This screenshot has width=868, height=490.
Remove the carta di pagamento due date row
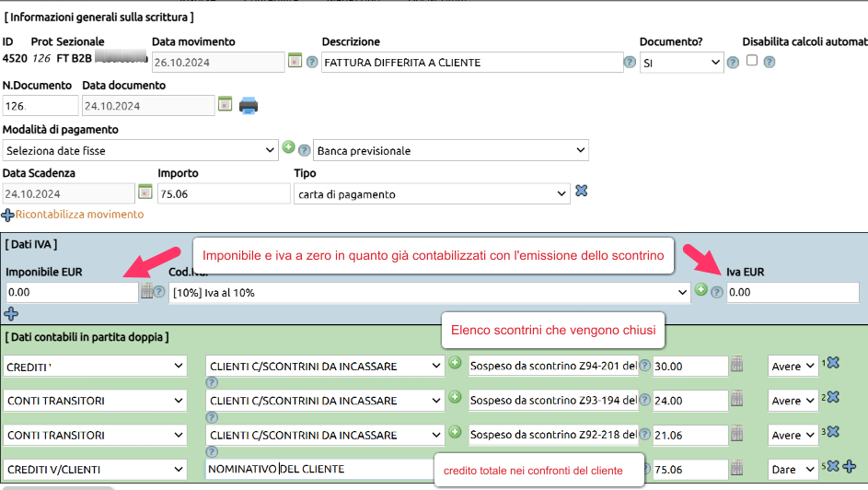coord(581,191)
